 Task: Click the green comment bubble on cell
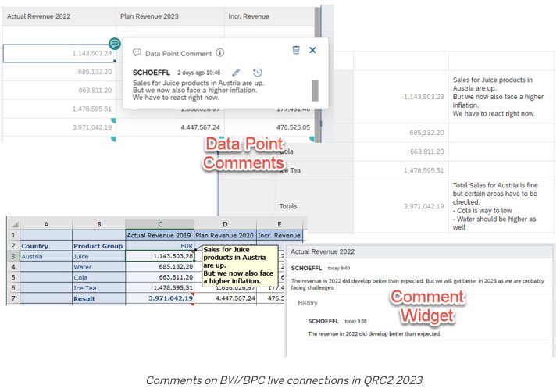point(115,44)
